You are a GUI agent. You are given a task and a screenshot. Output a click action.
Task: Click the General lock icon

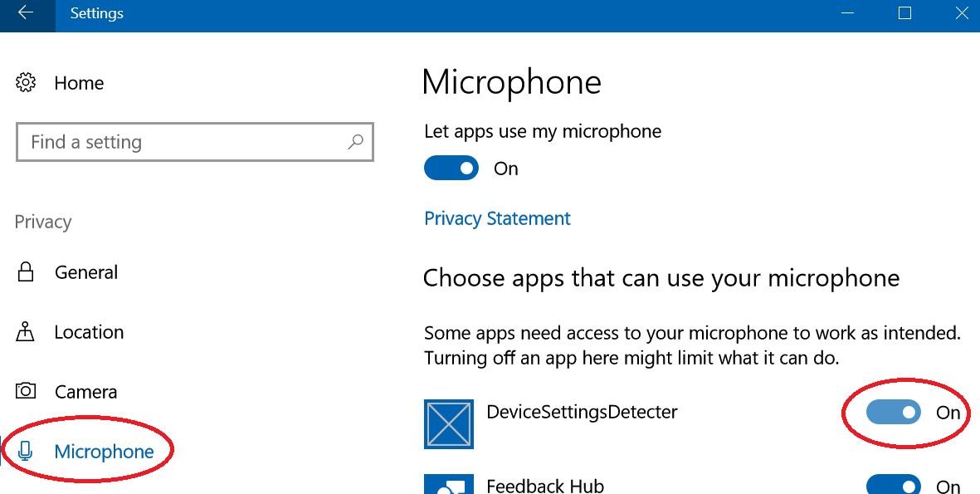(x=25, y=272)
